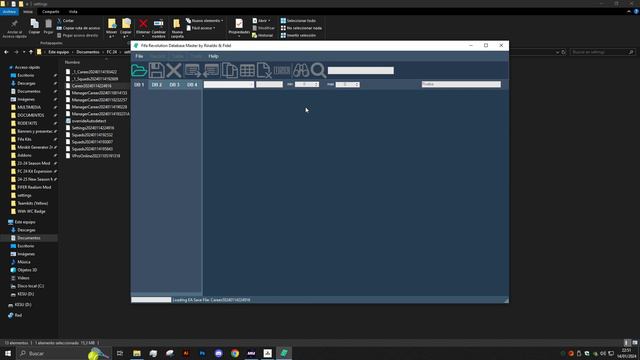Click Chrome icon in taskbar

point(235,353)
